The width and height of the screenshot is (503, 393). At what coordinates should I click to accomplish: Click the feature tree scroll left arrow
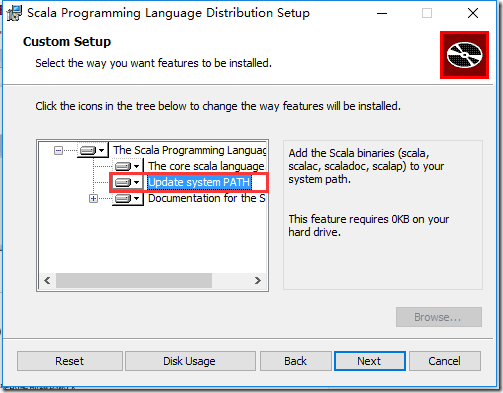47,281
